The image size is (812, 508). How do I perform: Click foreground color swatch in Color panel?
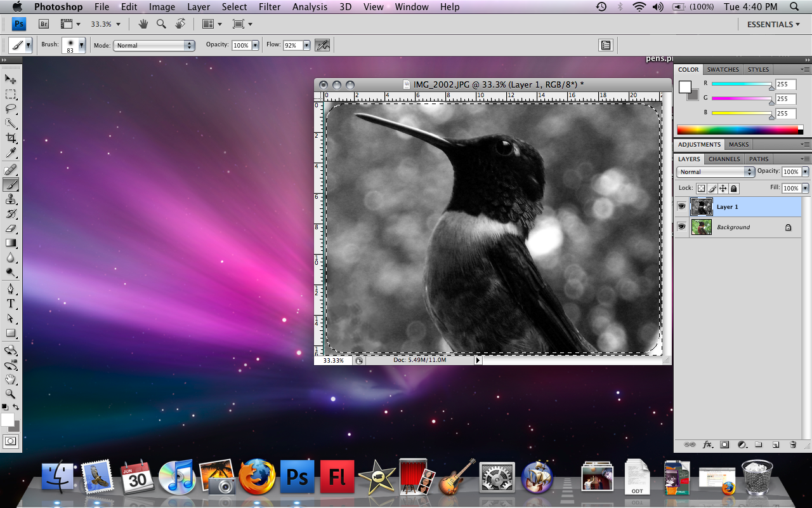(x=685, y=87)
